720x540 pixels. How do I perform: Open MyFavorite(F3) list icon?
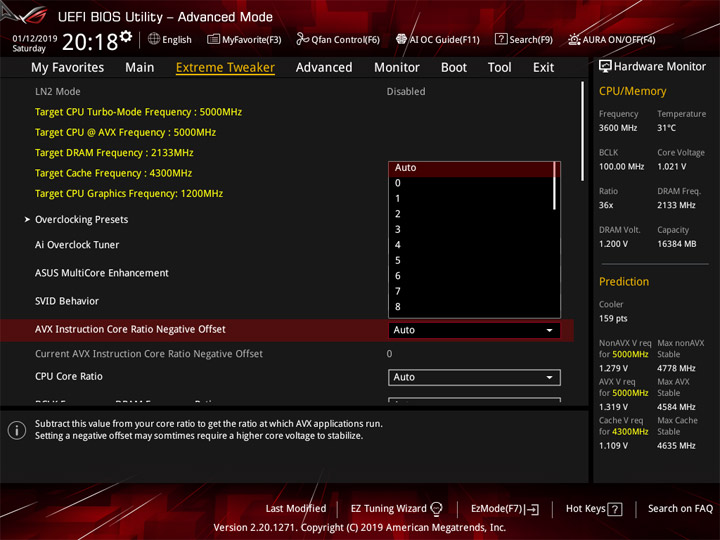point(213,39)
